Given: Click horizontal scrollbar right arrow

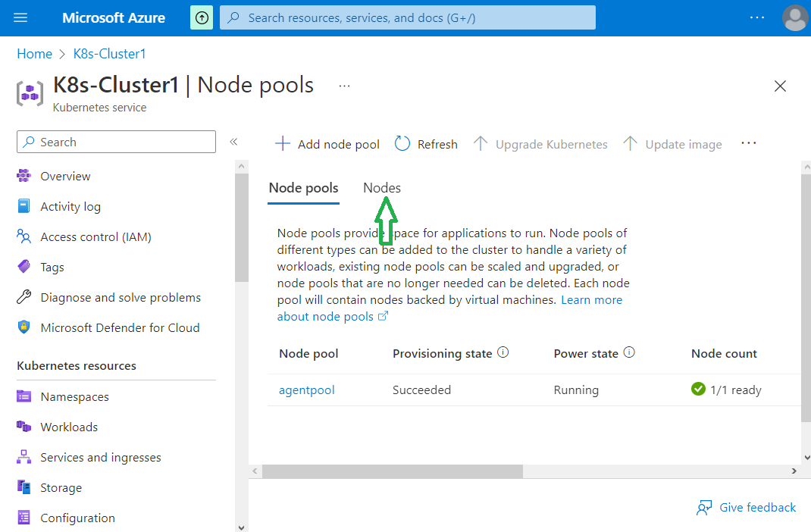Looking at the screenshot, I should point(794,471).
